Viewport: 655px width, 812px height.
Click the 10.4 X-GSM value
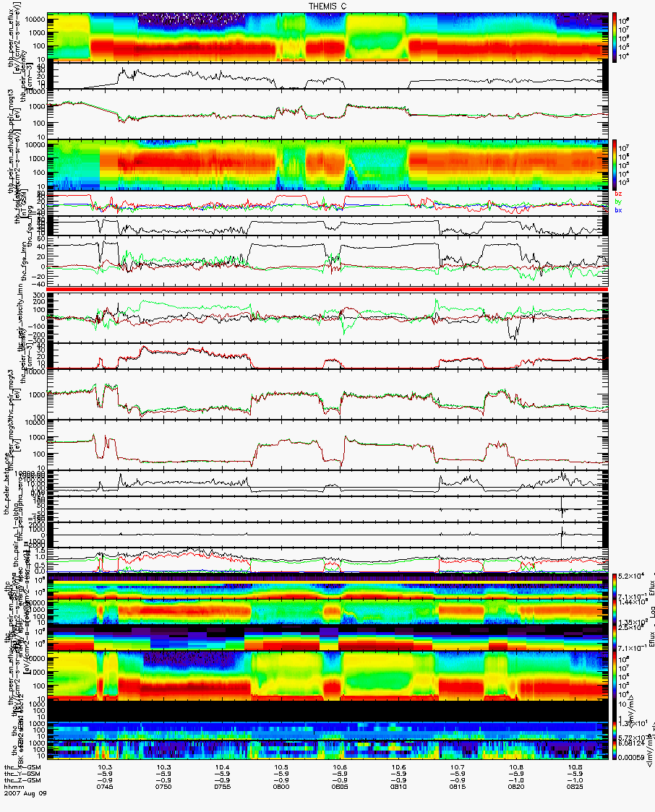coord(222,767)
